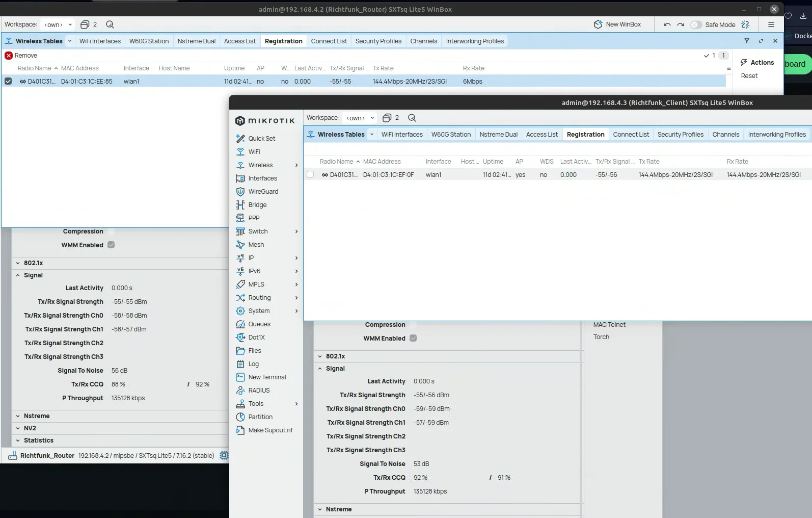Open column menu icon in Router table
This screenshot has width=812, height=518.
(729, 68)
